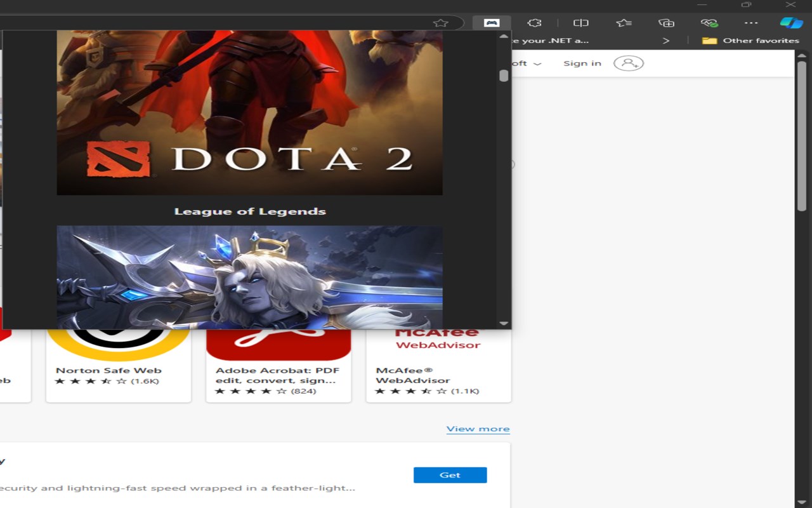Select the League of Legends title text
Viewport: 812px width, 508px height.
point(250,211)
